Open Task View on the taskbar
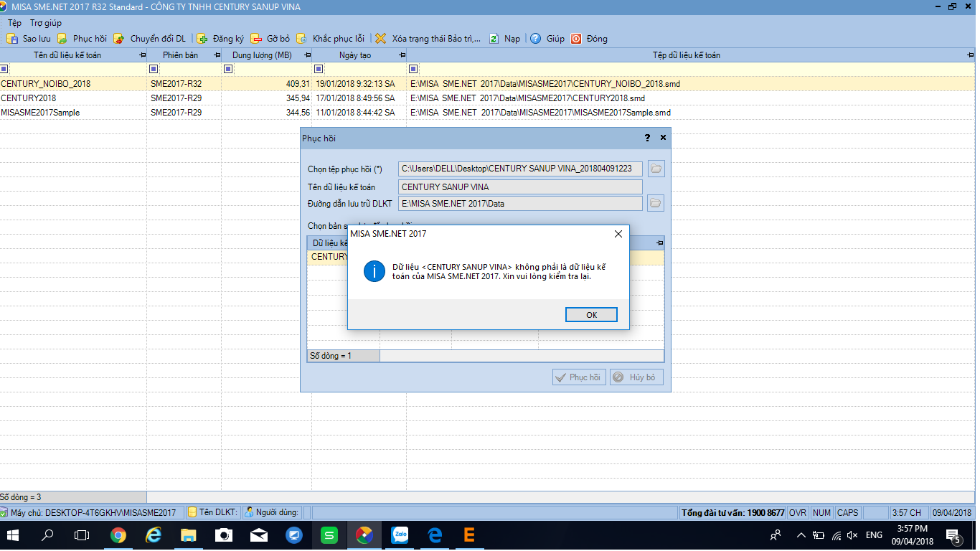The height and width of the screenshot is (551, 980). point(83,535)
